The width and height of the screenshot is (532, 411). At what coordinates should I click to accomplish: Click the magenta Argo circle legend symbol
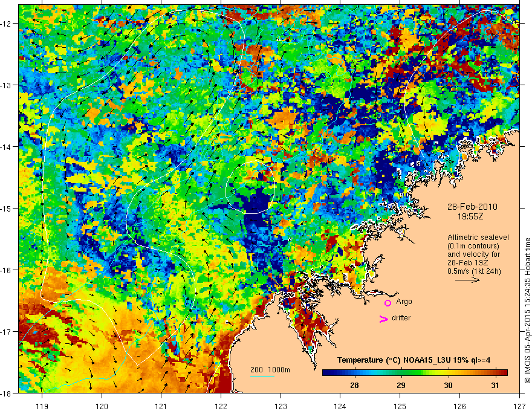point(388,303)
